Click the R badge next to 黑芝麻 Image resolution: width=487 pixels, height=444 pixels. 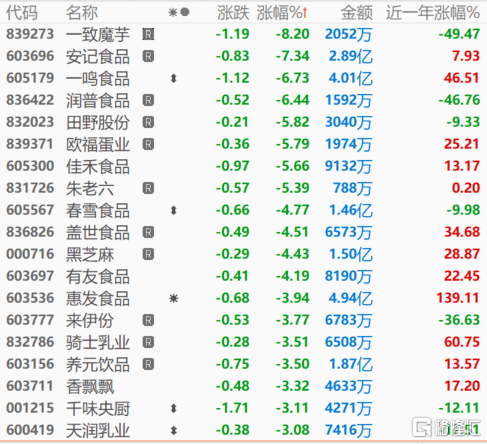(x=148, y=254)
